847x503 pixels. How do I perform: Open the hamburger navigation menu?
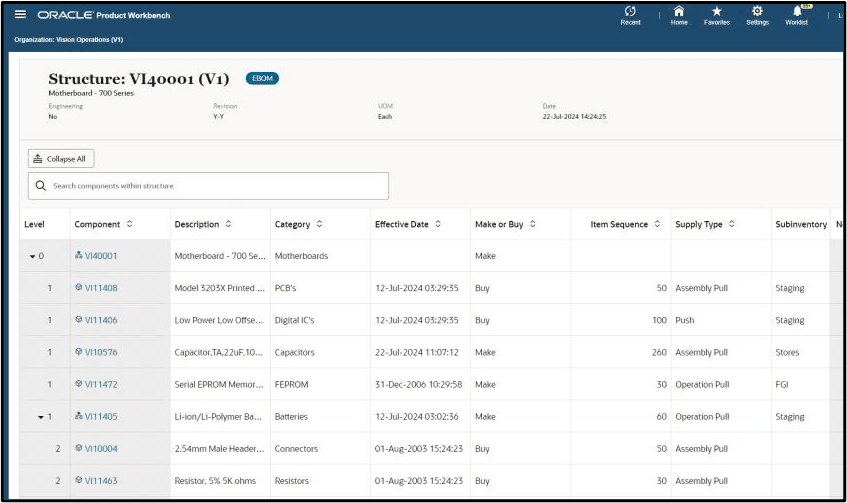(x=20, y=15)
